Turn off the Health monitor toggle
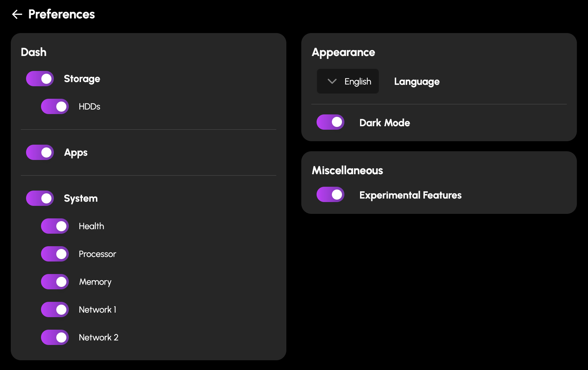The width and height of the screenshot is (588, 370). point(55,226)
